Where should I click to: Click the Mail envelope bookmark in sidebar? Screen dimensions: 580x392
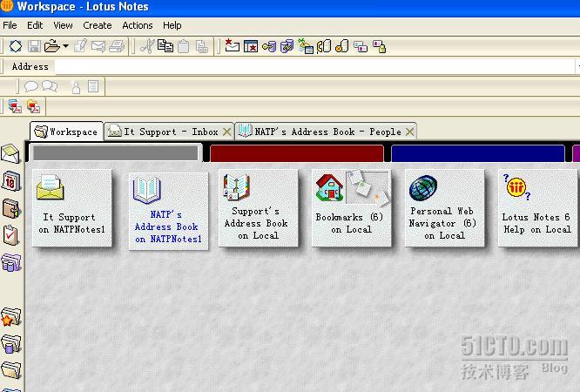coord(10,153)
